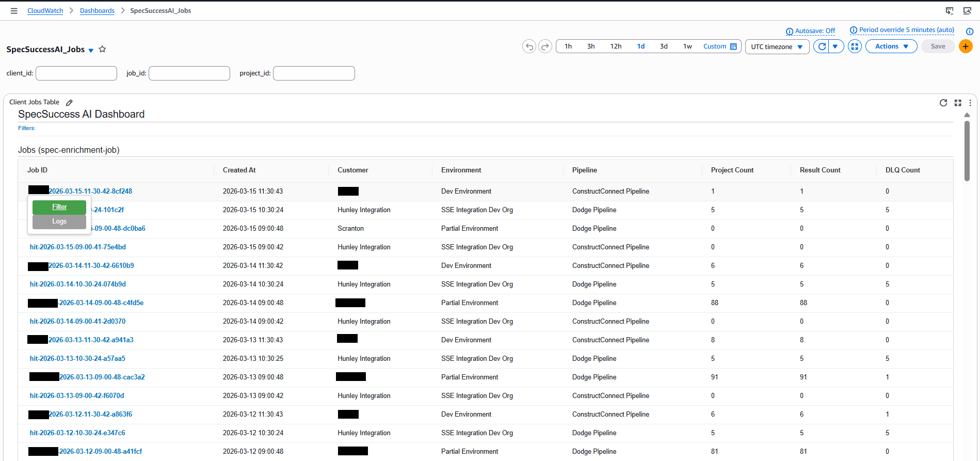Toggle the Autosave: Off link
Viewport: 980px width, 461px height.
point(815,31)
